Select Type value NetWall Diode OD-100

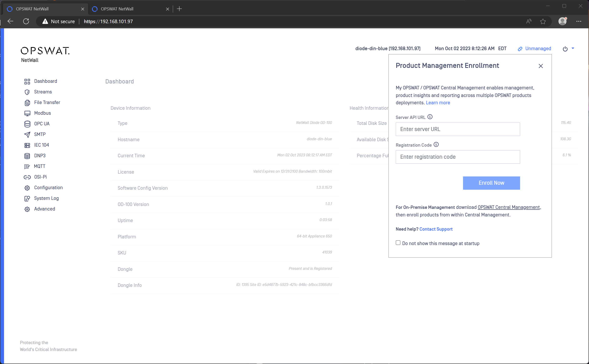(314, 123)
